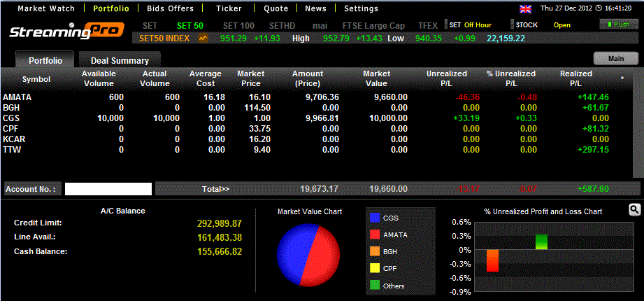This screenshot has width=644, height=301.
Task: Toggle the Push streaming button
Action: tap(618, 24)
